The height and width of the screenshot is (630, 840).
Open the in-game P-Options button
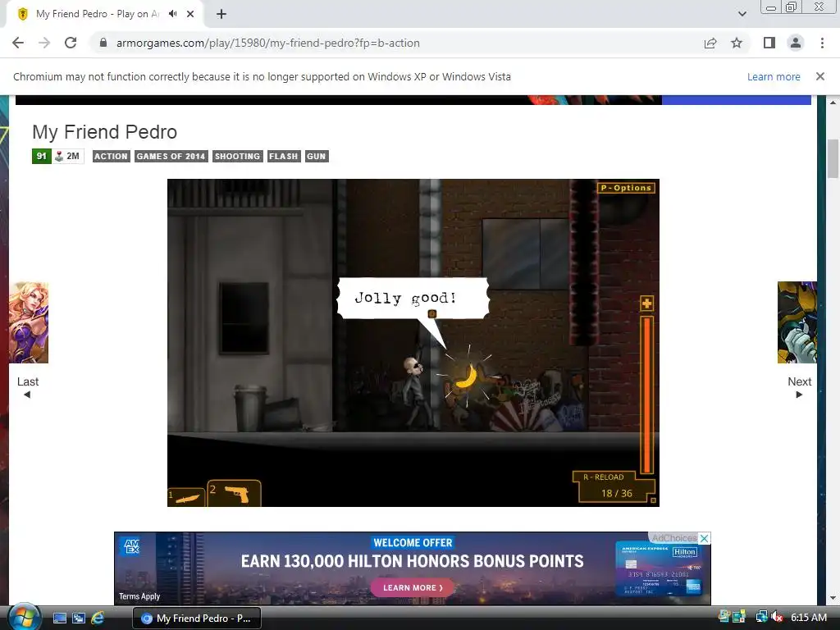click(626, 188)
